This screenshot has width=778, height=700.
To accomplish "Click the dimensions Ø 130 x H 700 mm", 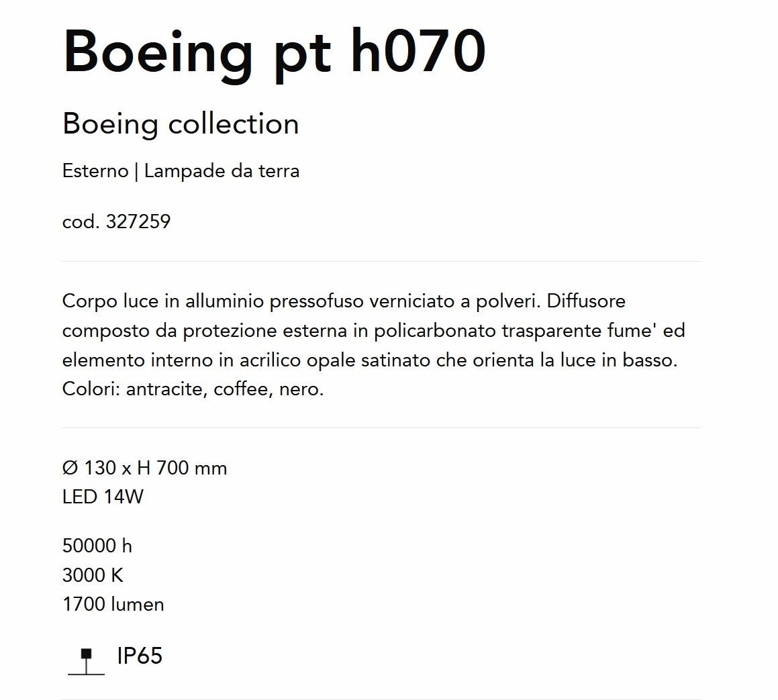I will point(145,468).
